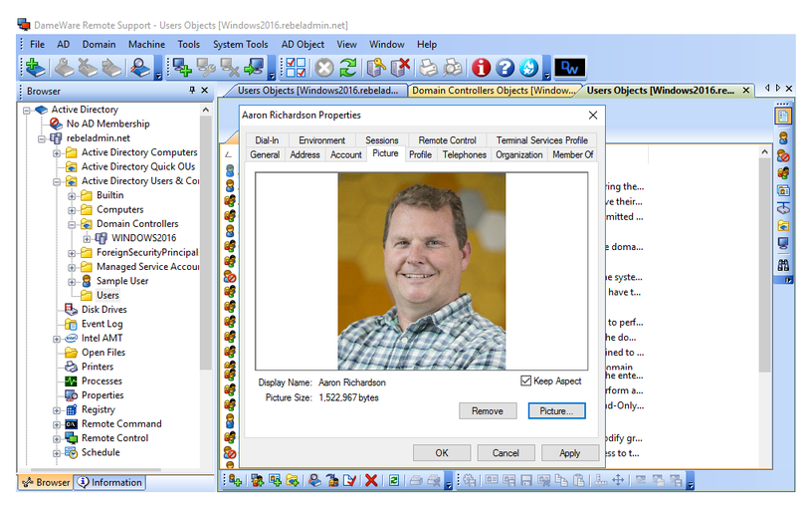Click the disabled user icon in right sidebar
Viewport: 812px width, 508px height.
[x=783, y=155]
